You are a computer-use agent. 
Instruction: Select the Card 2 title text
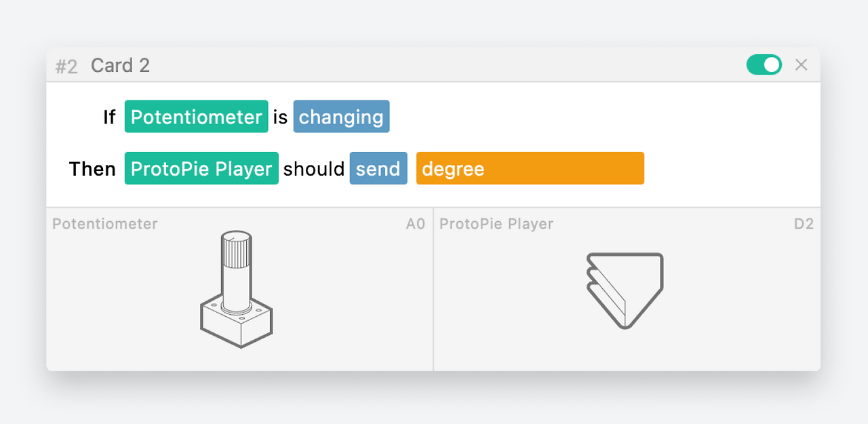click(120, 66)
